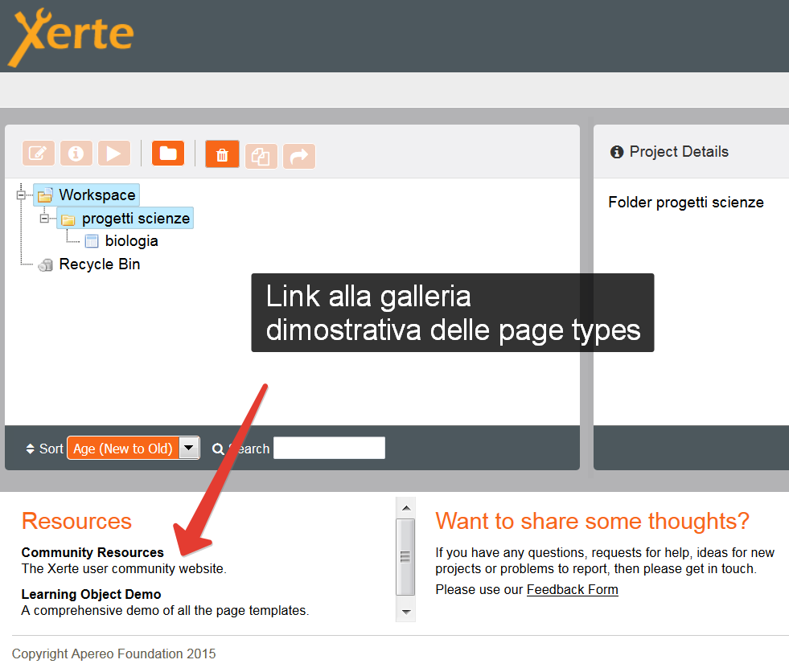Click the Recycle Bin icon
Image resolution: width=789 pixels, height=672 pixels.
[x=45, y=265]
